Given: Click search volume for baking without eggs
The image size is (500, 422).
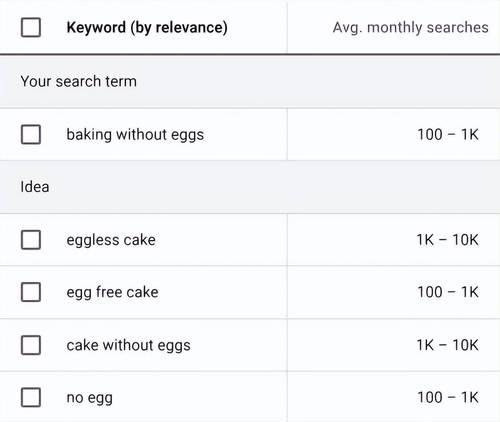Looking at the screenshot, I should 448,135.
